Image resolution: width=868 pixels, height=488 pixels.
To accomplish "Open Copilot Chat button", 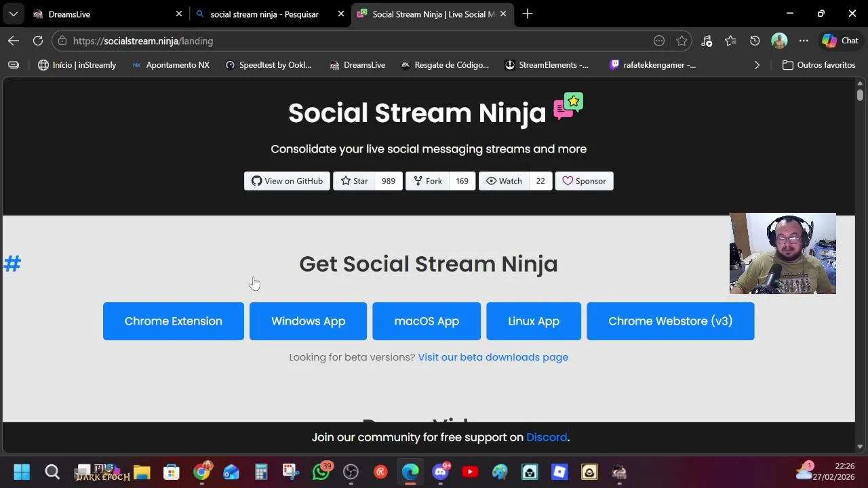I will [840, 41].
